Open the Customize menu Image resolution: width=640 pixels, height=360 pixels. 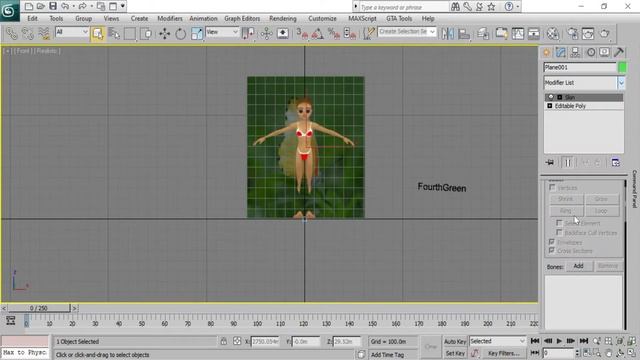[x=322, y=18]
